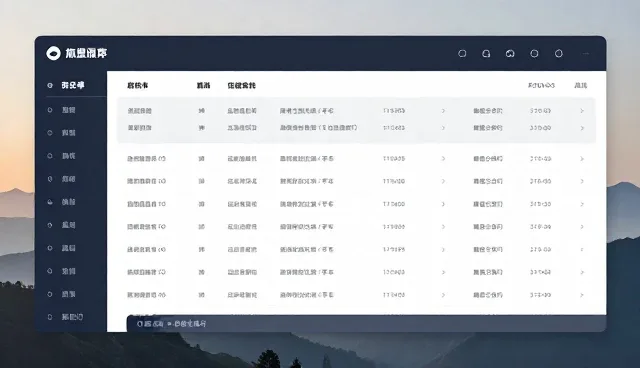Select the highlighted top sidebar item
Screen dimensions: 640x368
[x=66, y=85]
